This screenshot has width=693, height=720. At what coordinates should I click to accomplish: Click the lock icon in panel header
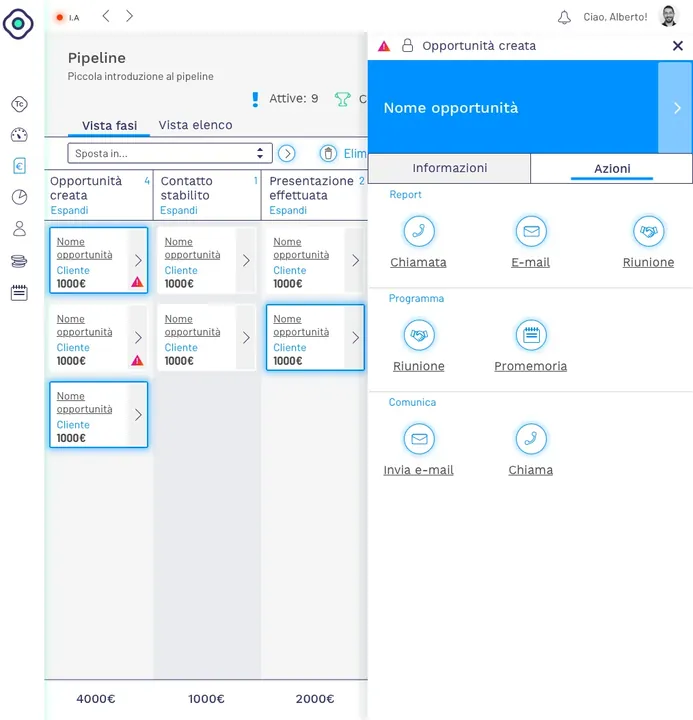click(407, 45)
